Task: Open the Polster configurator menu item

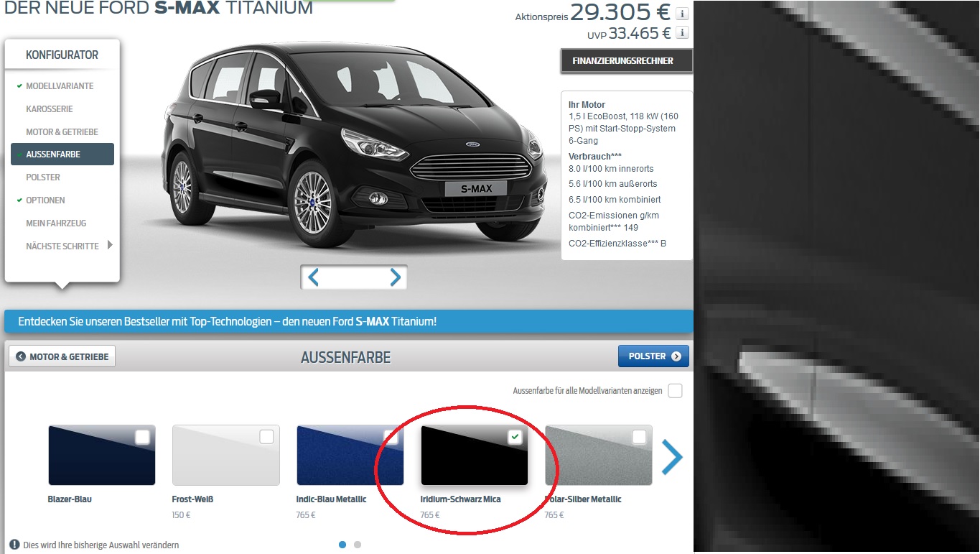Action: pos(43,177)
